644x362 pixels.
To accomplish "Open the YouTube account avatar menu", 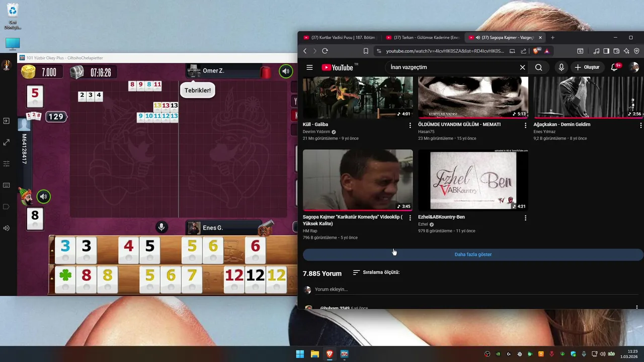I will coord(633,67).
